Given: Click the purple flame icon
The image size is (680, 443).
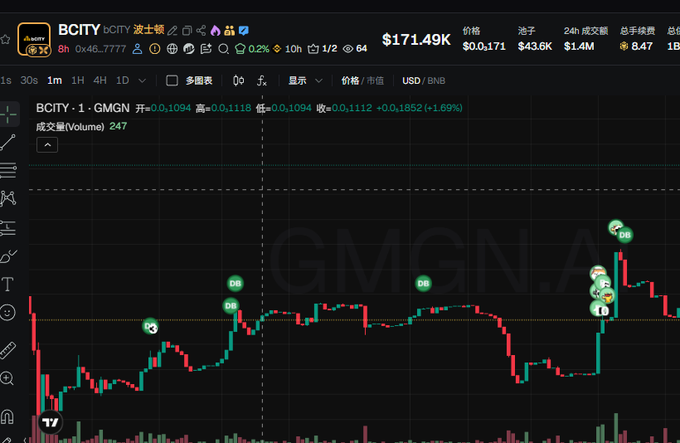Looking at the screenshot, I should click(x=215, y=30).
